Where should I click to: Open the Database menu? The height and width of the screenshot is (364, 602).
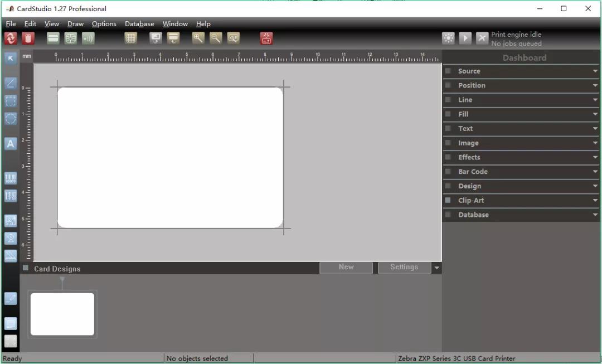pyautogui.click(x=139, y=24)
